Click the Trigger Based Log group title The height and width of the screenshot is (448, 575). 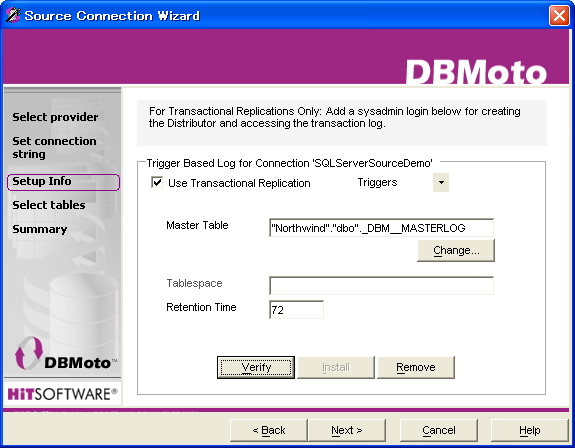click(289, 163)
